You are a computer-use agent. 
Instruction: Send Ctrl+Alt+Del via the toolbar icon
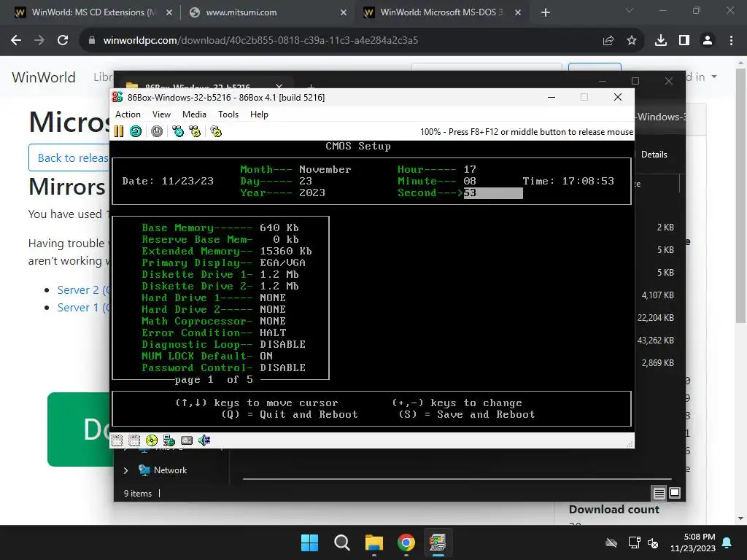click(x=178, y=131)
